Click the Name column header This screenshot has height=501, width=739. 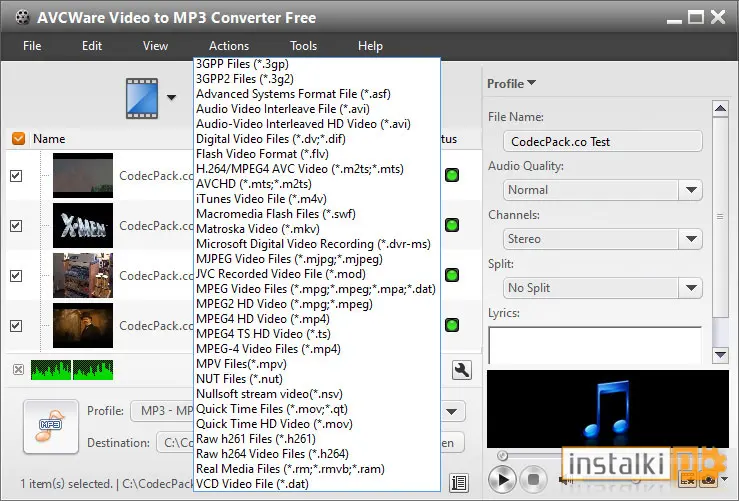[x=49, y=139]
